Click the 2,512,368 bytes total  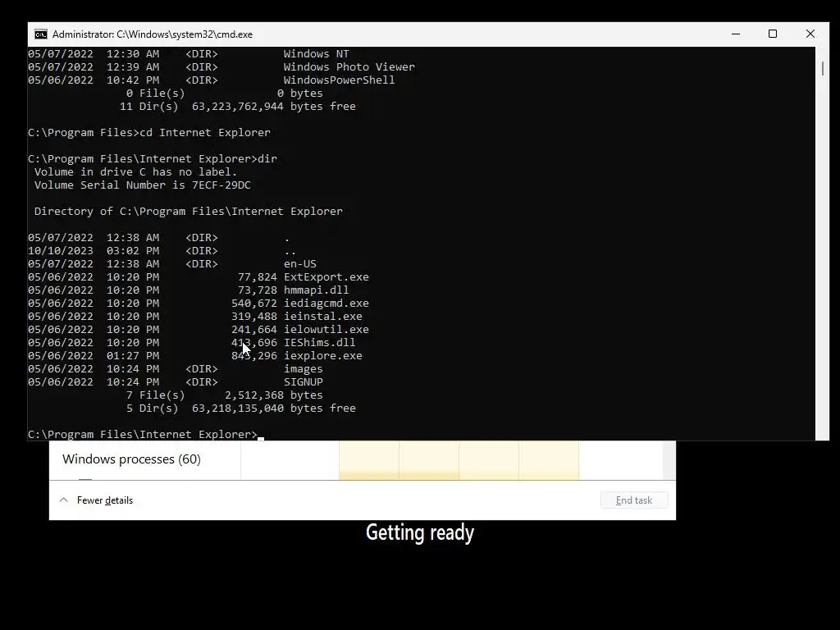274,395
